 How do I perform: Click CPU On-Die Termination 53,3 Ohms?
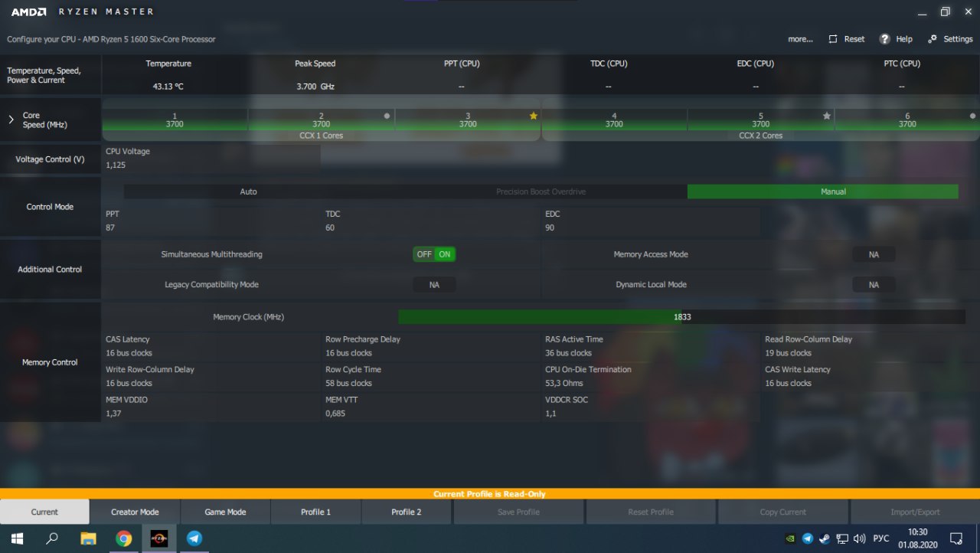click(x=564, y=383)
